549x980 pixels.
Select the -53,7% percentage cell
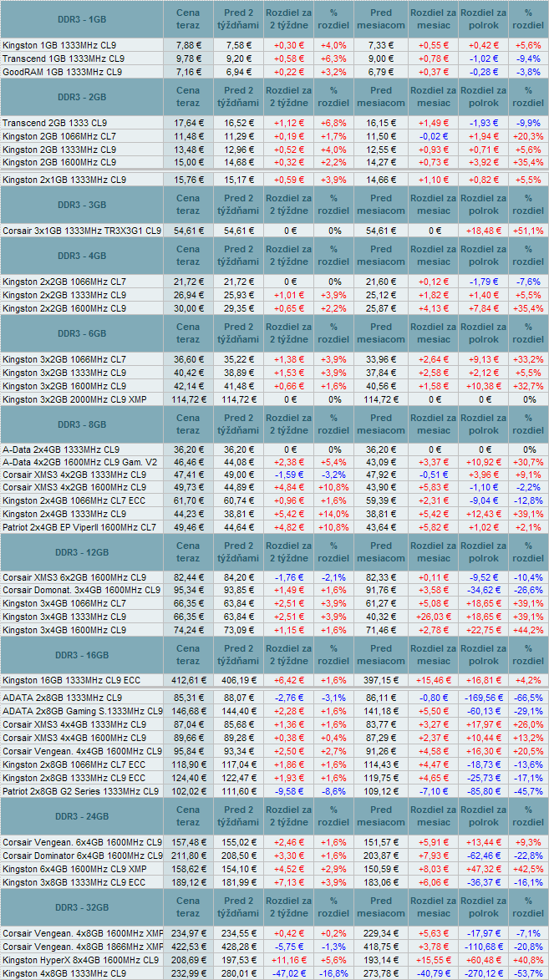point(529,973)
